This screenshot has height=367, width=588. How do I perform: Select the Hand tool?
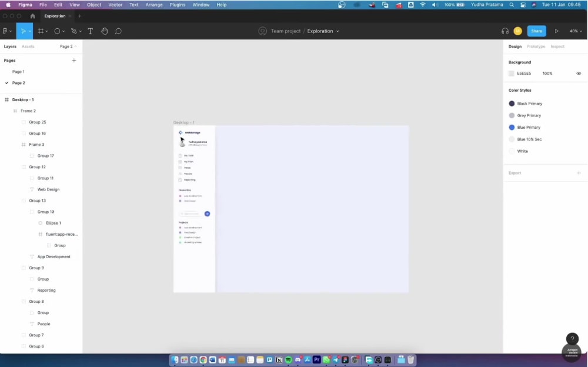point(104,31)
